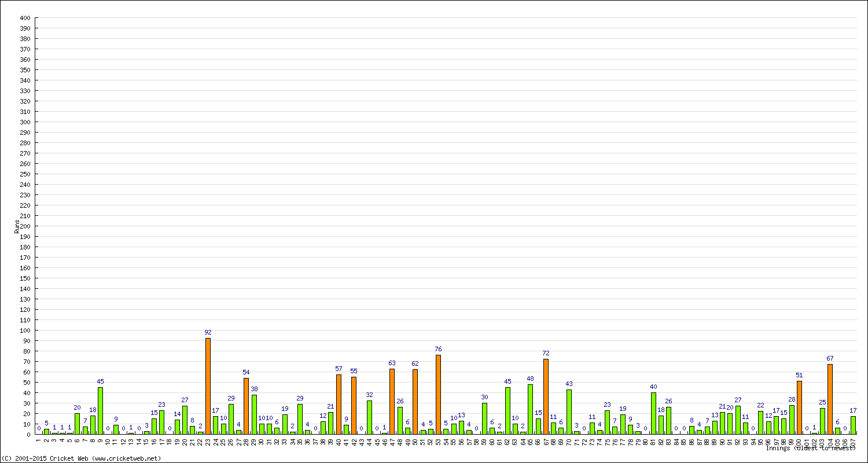Click the "Runs" y-axis title
Viewport: 868px width, 463px height.
point(17,226)
